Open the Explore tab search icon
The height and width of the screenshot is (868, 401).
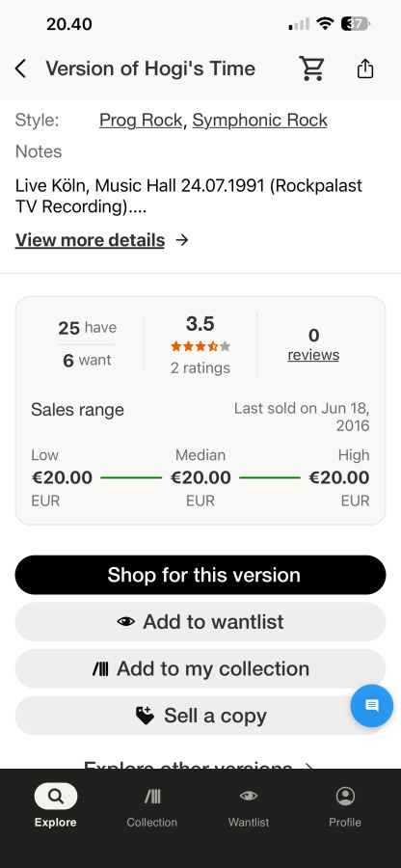55,796
